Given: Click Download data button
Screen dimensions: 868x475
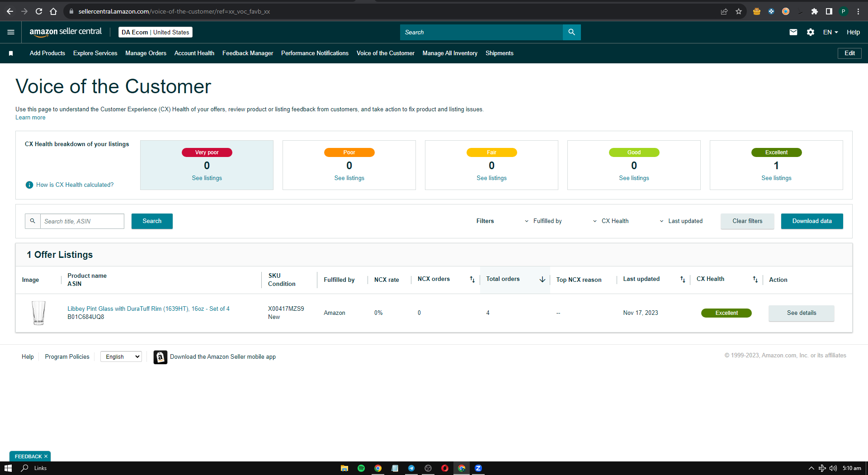Looking at the screenshot, I should point(812,221).
